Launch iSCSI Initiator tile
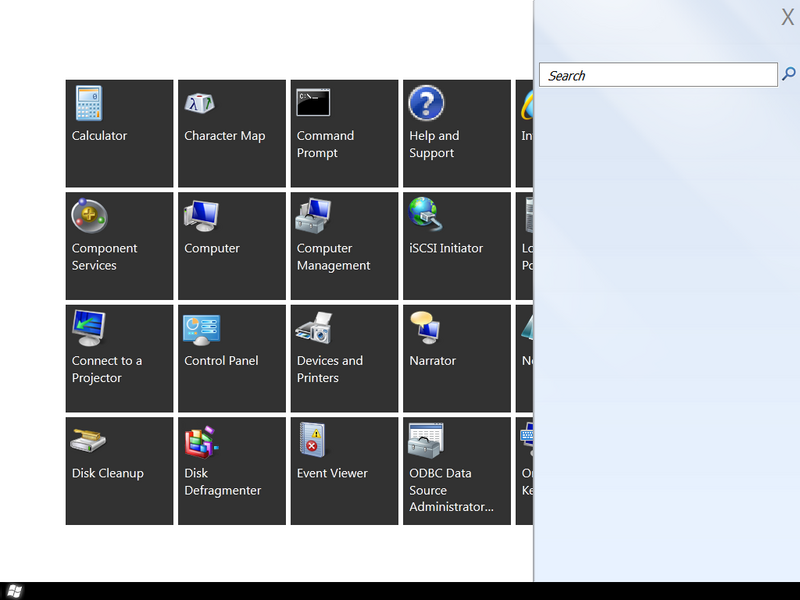This screenshot has width=800, height=600. (457, 246)
